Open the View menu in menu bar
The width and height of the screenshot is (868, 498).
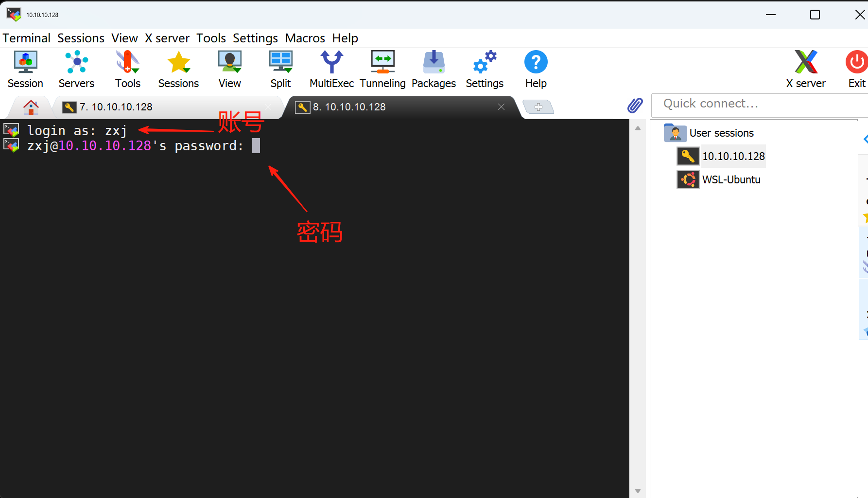124,38
